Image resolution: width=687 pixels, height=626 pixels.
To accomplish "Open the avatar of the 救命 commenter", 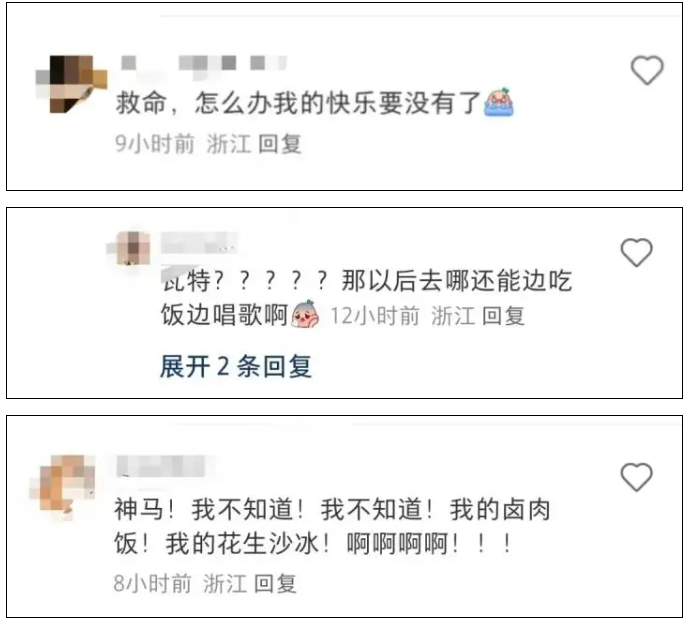I will click(71, 84).
